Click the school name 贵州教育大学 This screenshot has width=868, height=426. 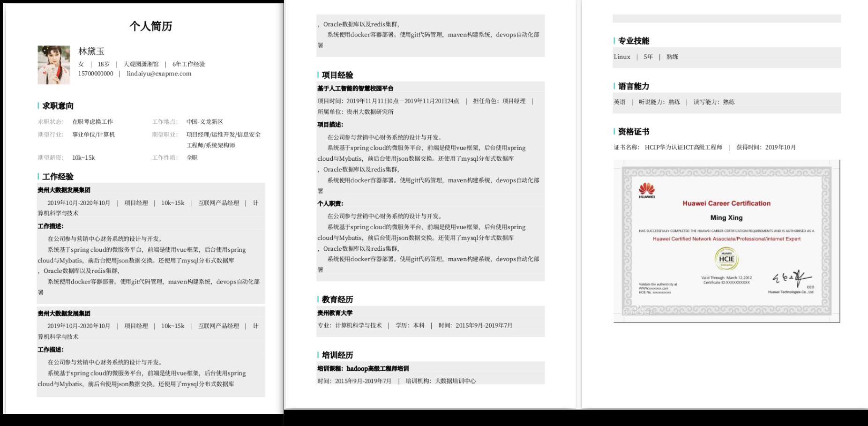coord(335,313)
